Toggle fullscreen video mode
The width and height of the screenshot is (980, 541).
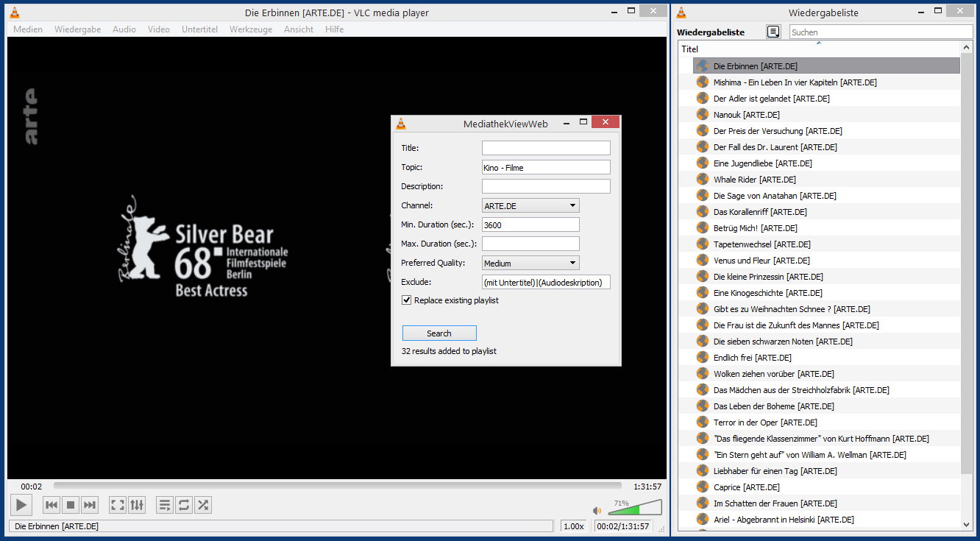pyautogui.click(x=118, y=505)
